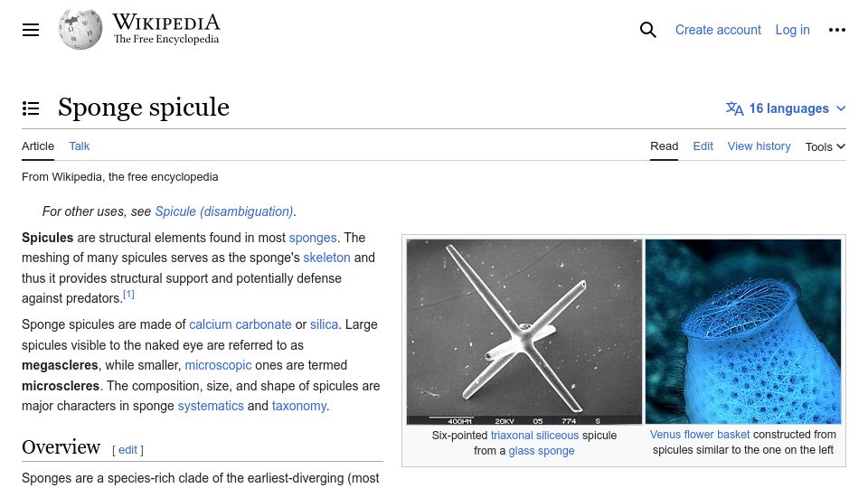Follow the sponges link

313,238
